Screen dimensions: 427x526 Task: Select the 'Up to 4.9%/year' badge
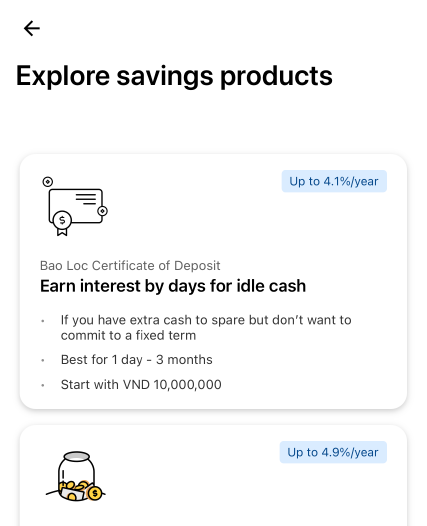pos(333,452)
